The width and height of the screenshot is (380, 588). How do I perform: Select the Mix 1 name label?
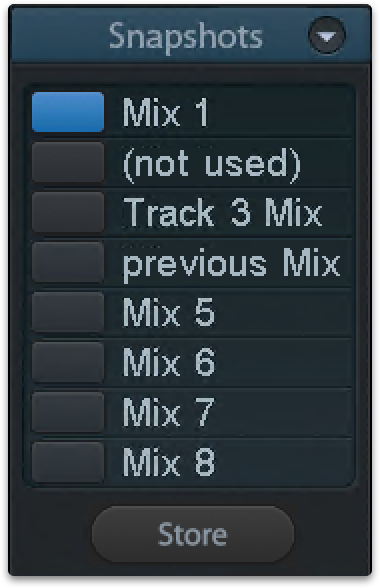coord(165,112)
